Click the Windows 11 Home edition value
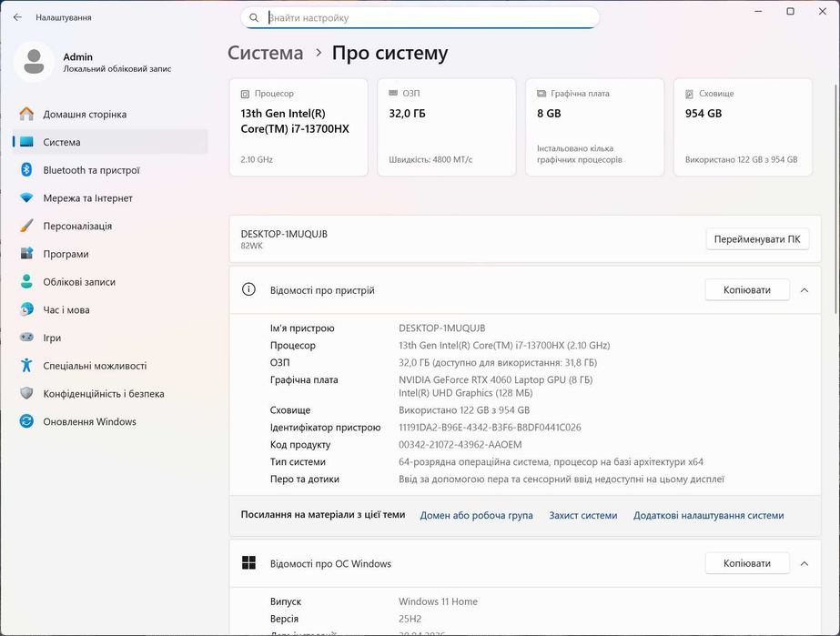 [438, 601]
